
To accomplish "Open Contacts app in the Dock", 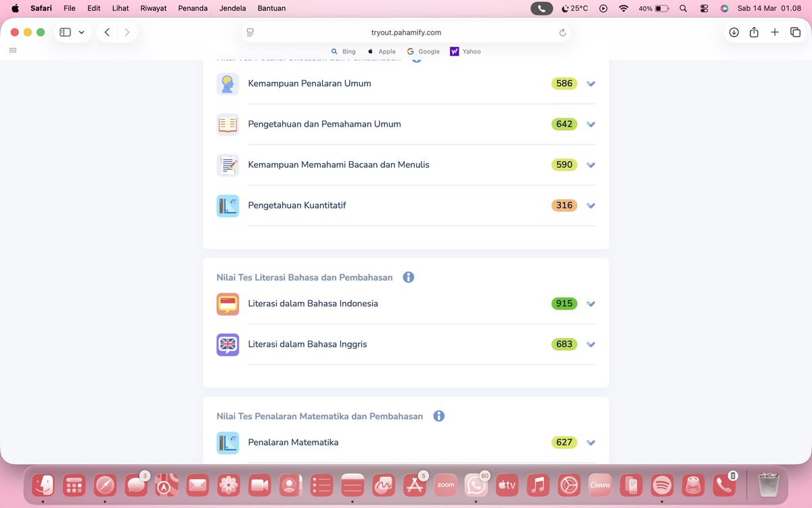I will pos(290,485).
